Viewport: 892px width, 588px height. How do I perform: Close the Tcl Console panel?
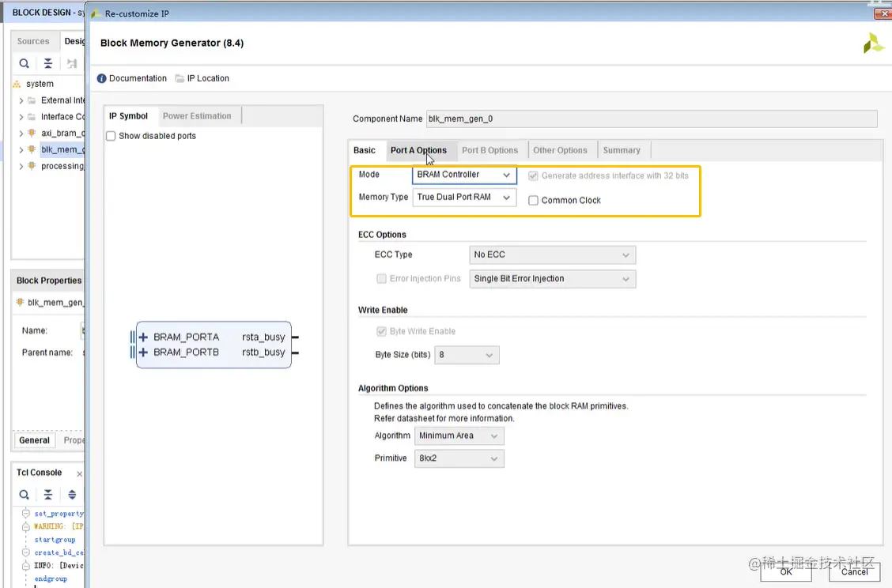[x=79, y=473]
